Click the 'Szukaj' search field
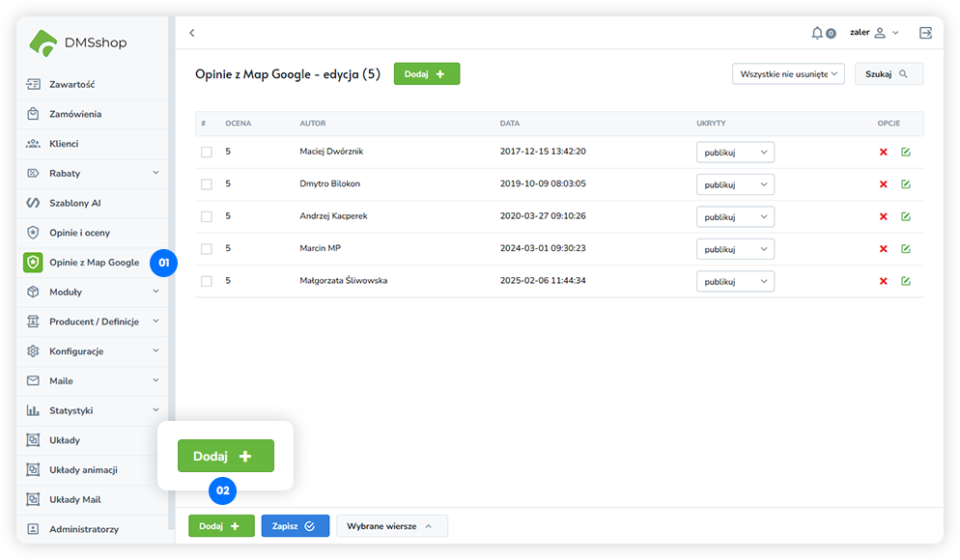This screenshot has width=960, height=560. pos(888,73)
